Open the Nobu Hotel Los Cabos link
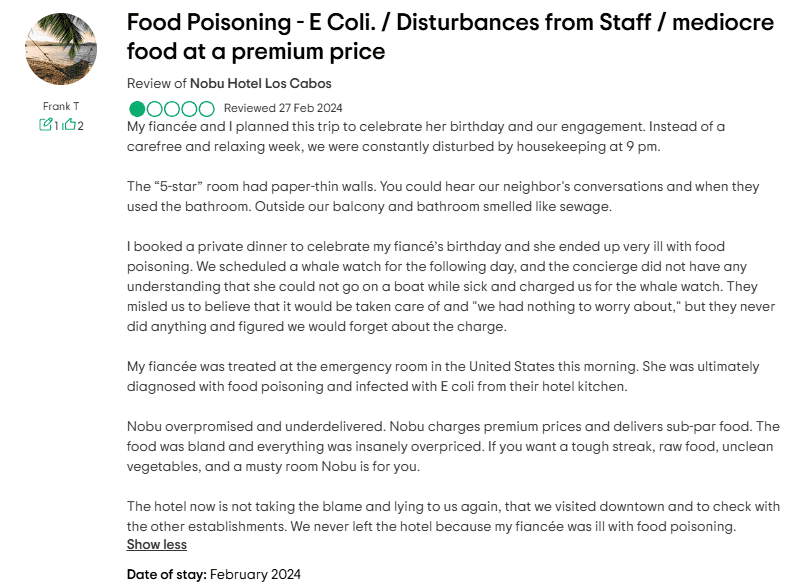Viewport: 798px width, 586px height. point(260,83)
